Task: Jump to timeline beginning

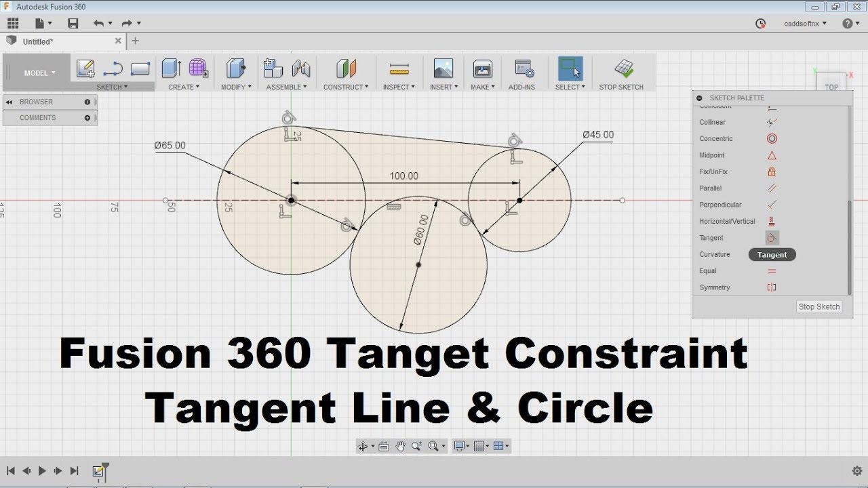Action: click(10, 470)
